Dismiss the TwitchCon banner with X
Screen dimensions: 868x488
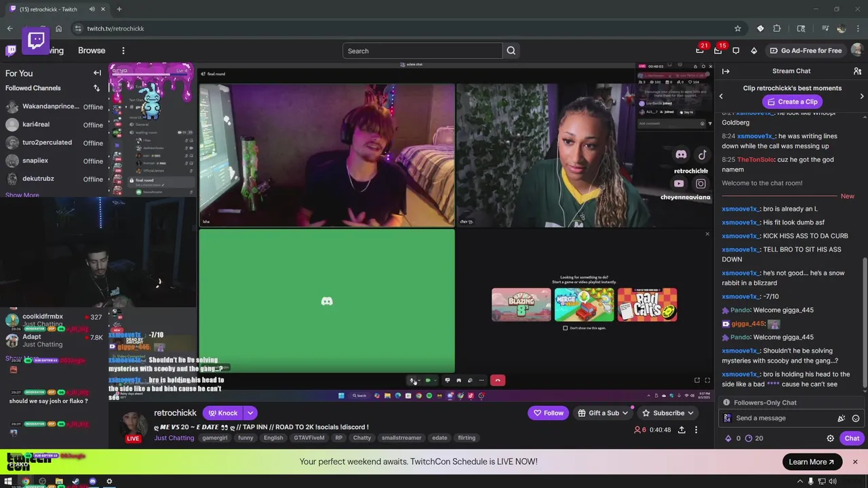tap(855, 462)
